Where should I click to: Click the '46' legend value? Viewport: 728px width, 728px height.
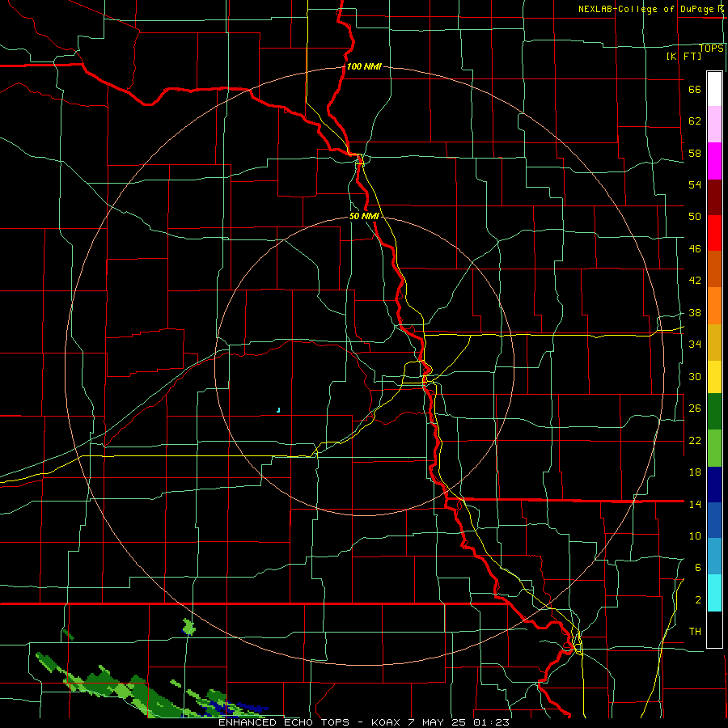pos(695,249)
